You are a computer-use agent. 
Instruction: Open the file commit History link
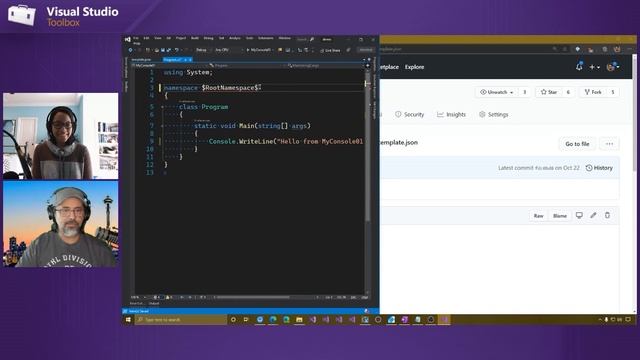click(x=599, y=168)
